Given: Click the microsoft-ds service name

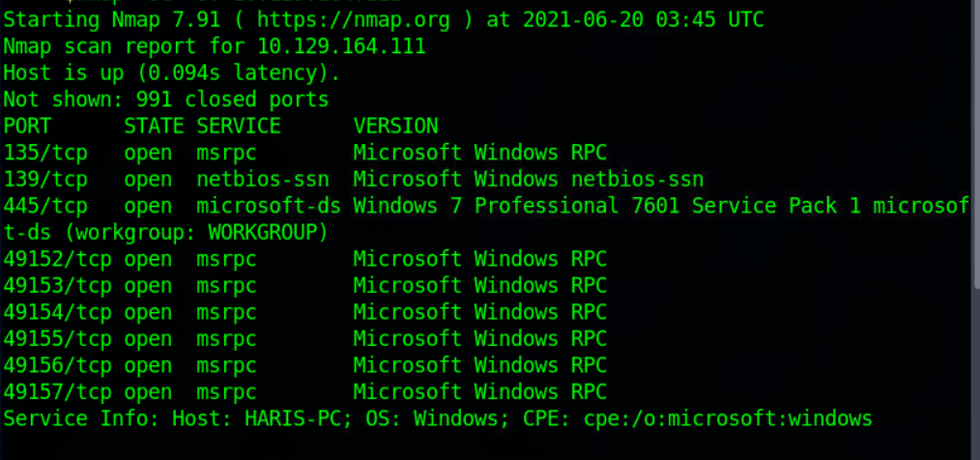Looking at the screenshot, I should coord(269,206).
